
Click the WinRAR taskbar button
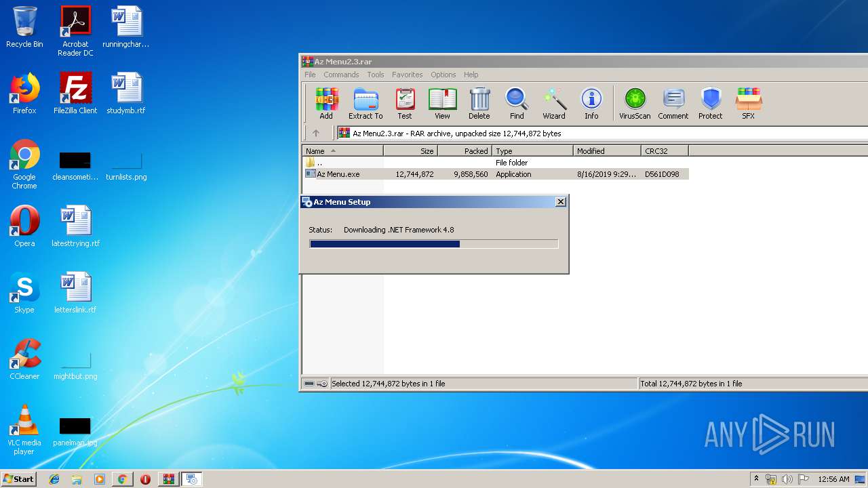pyautogui.click(x=169, y=479)
